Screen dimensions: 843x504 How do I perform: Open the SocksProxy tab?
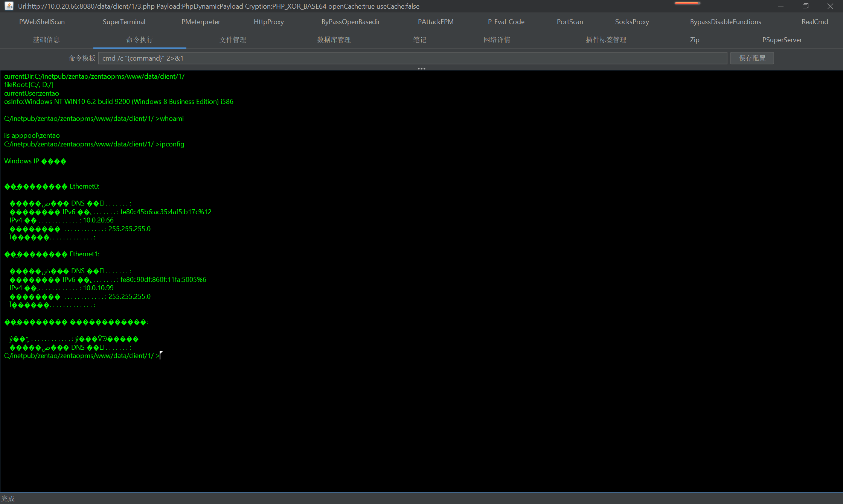632,22
